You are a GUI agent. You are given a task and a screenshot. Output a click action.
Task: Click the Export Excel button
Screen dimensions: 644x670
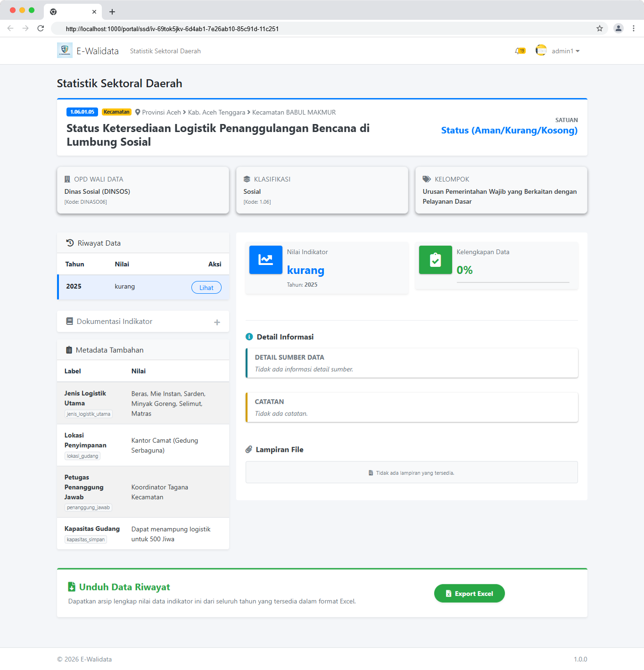coord(469,594)
